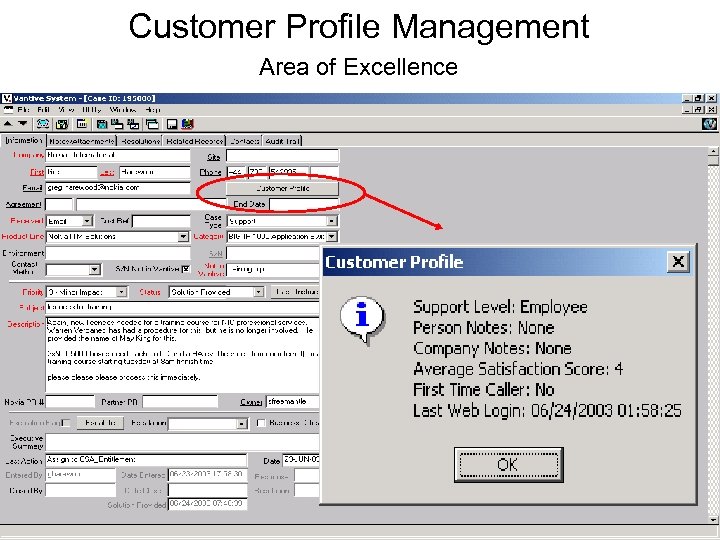Expand the Received dropdown showing Email

click(x=87, y=221)
